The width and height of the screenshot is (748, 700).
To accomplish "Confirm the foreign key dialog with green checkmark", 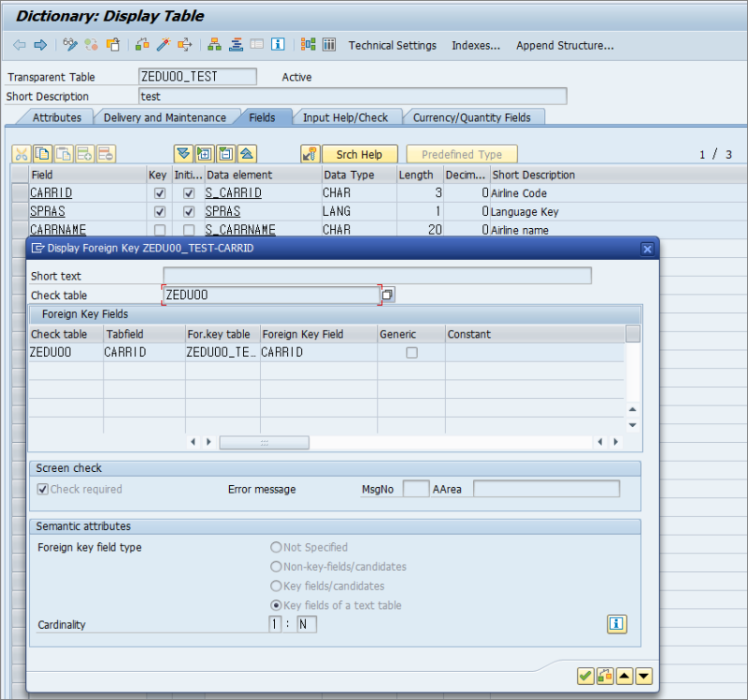I will [585, 676].
